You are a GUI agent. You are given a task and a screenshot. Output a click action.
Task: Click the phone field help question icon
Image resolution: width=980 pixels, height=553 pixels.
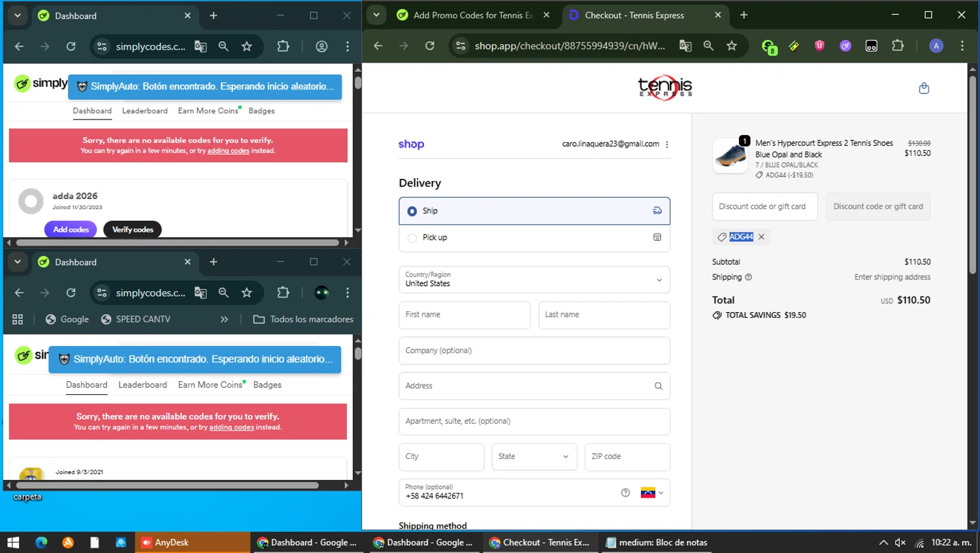[x=625, y=493]
